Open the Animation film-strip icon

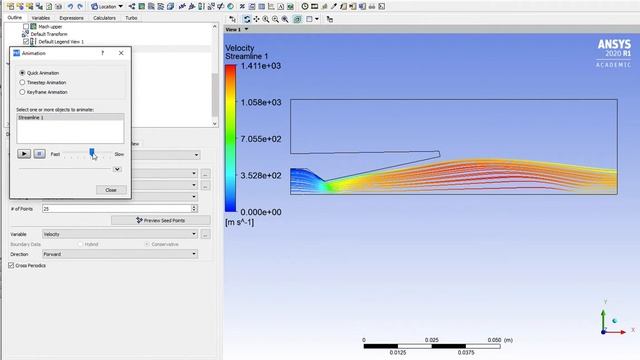[315, 7]
